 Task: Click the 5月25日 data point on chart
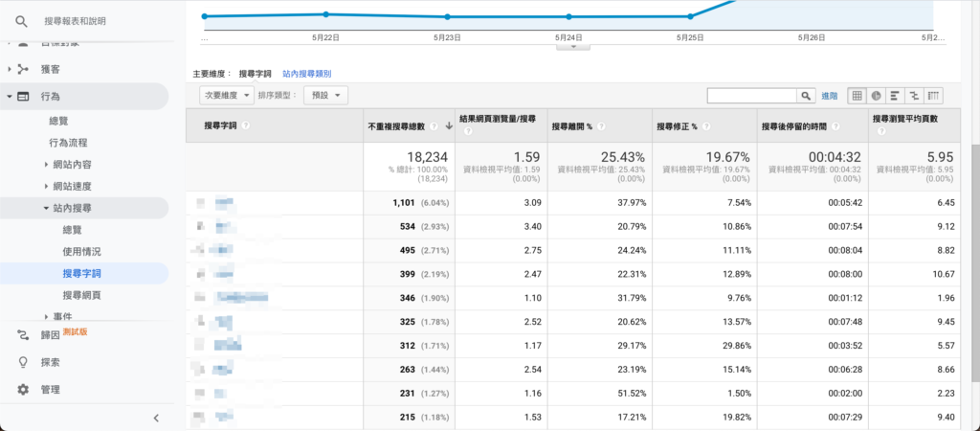tap(690, 16)
